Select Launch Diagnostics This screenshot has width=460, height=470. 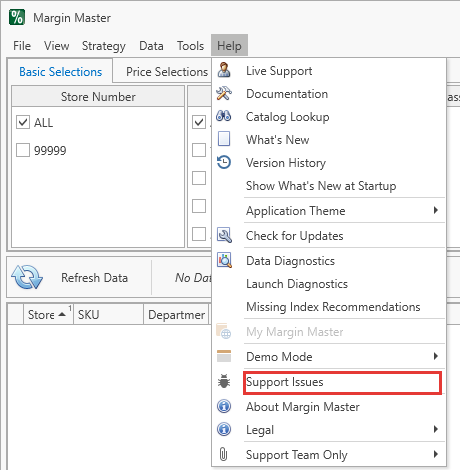click(x=329, y=284)
